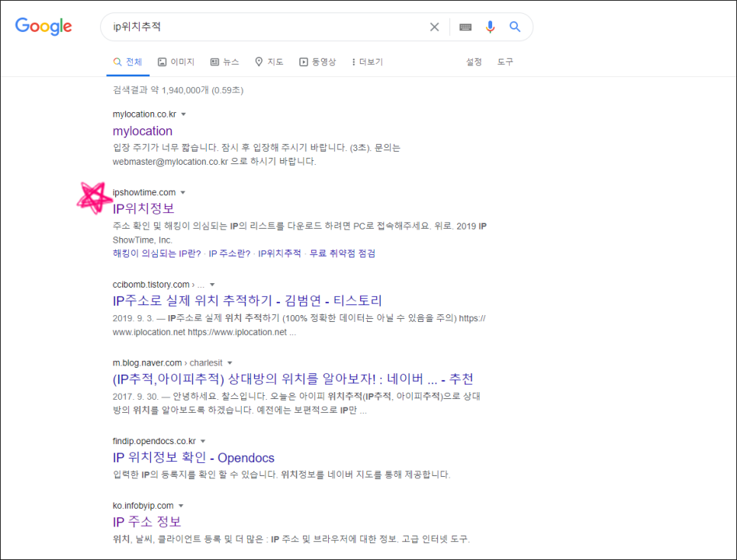Click the Google logo

coord(43,27)
